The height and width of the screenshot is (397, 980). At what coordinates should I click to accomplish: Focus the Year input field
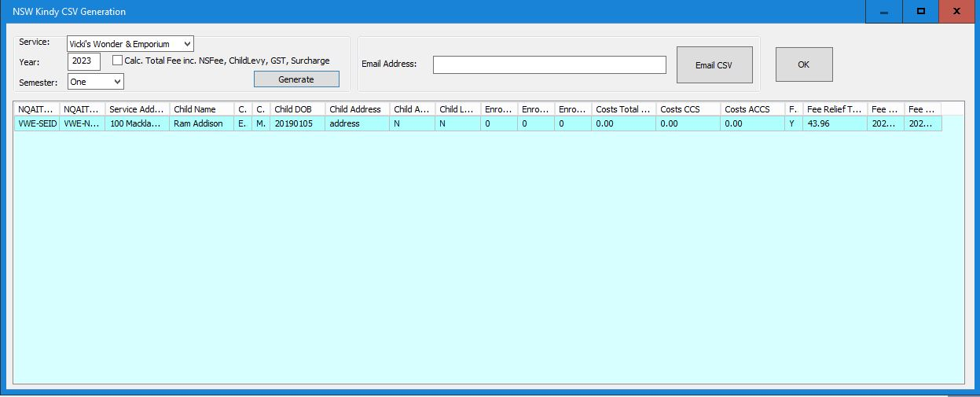(x=83, y=61)
